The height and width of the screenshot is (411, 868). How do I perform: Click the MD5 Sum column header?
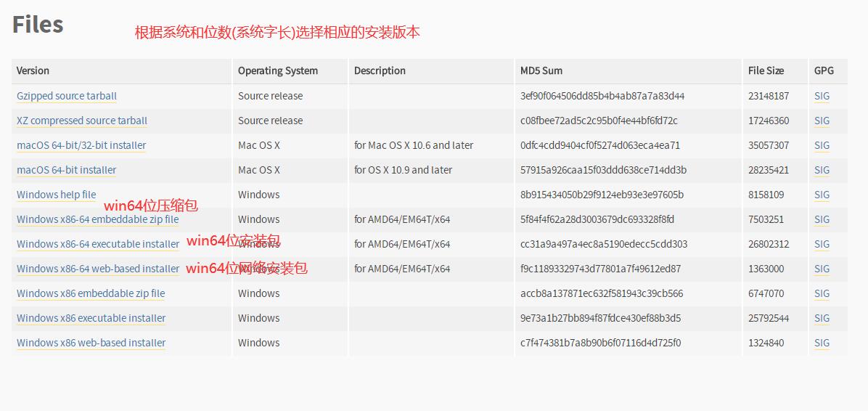point(541,71)
